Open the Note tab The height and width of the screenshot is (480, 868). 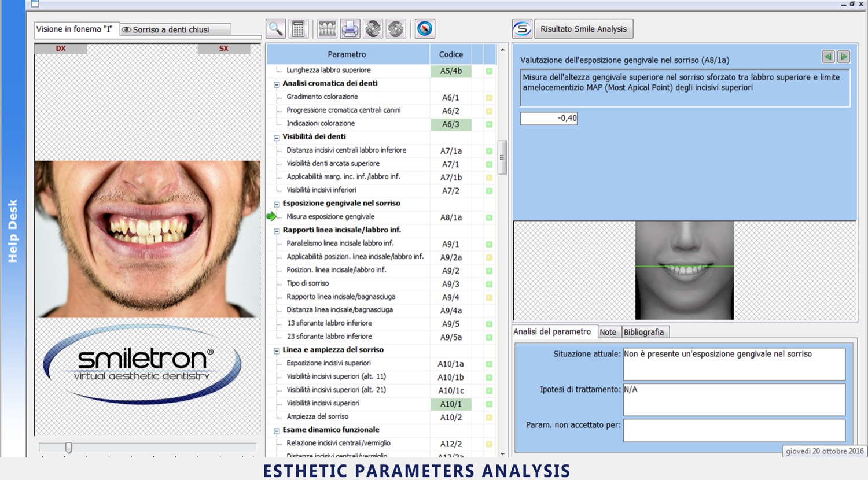tap(608, 332)
